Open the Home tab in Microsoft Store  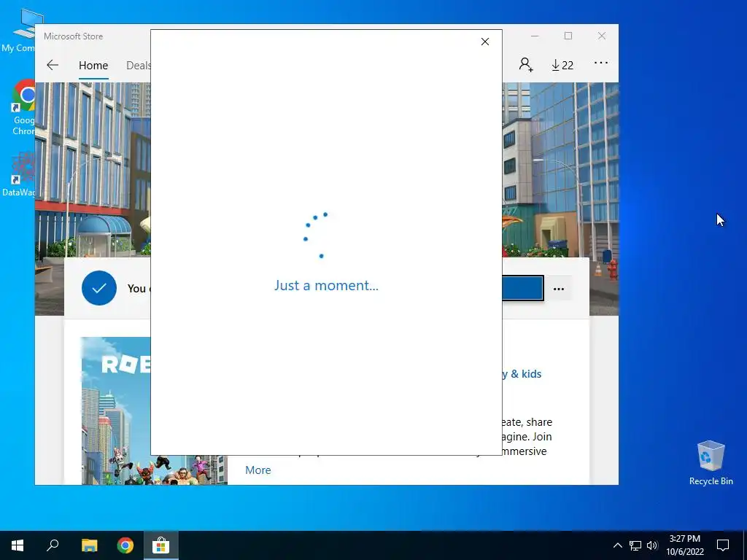[93, 65]
